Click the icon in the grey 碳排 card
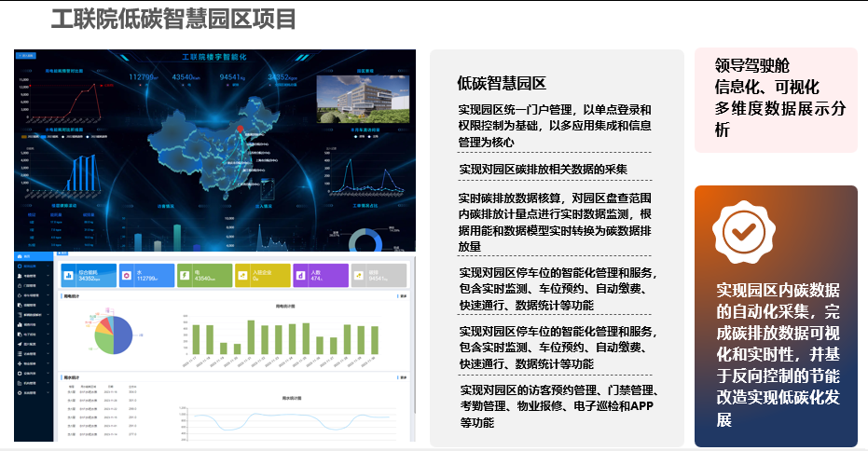This screenshot has width=868, height=451. [359, 275]
